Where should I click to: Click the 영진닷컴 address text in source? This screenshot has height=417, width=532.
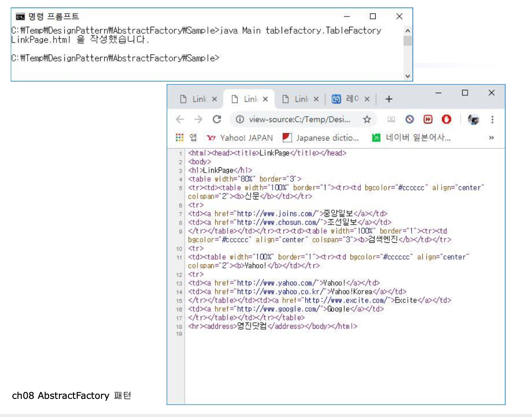click(x=252, y=326)
